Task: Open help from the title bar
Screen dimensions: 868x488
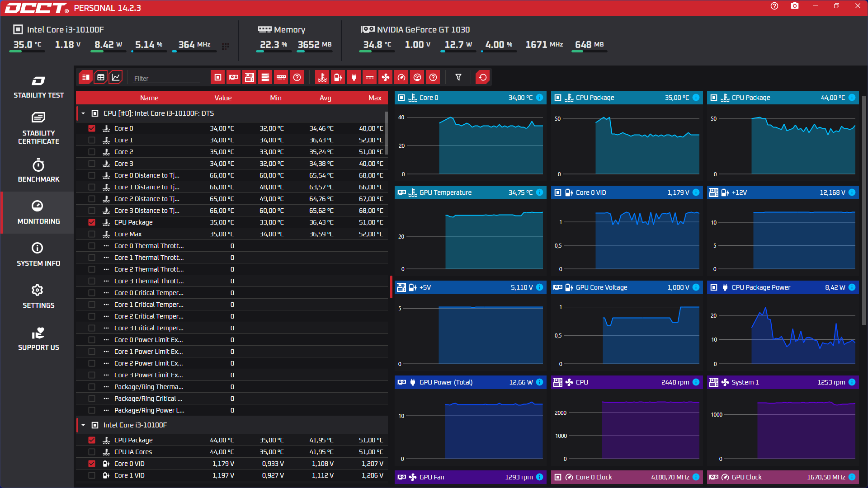Action: (774, 6)
